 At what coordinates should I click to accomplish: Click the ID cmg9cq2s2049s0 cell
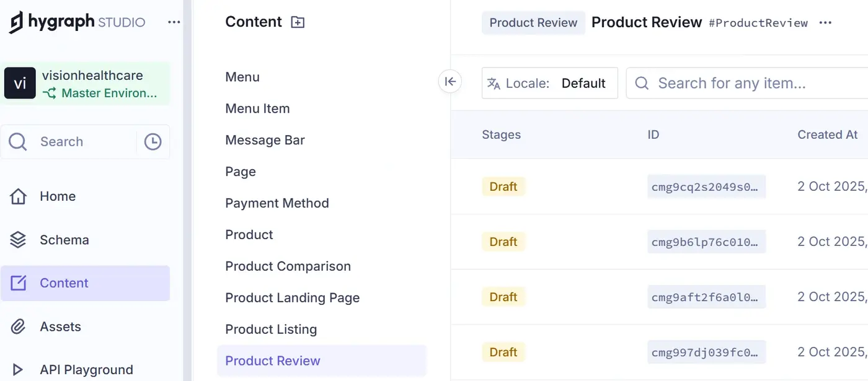tap(707, 186)
